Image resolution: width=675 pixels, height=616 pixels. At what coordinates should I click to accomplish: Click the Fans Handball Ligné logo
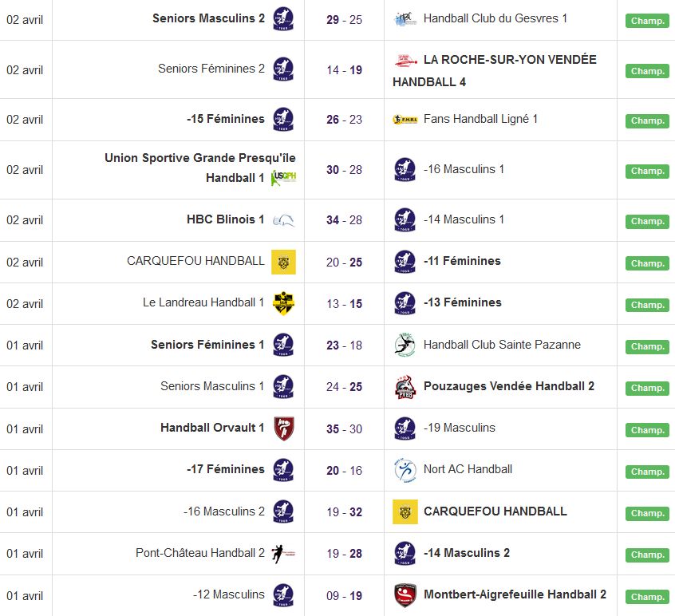[x=405, y=120]
